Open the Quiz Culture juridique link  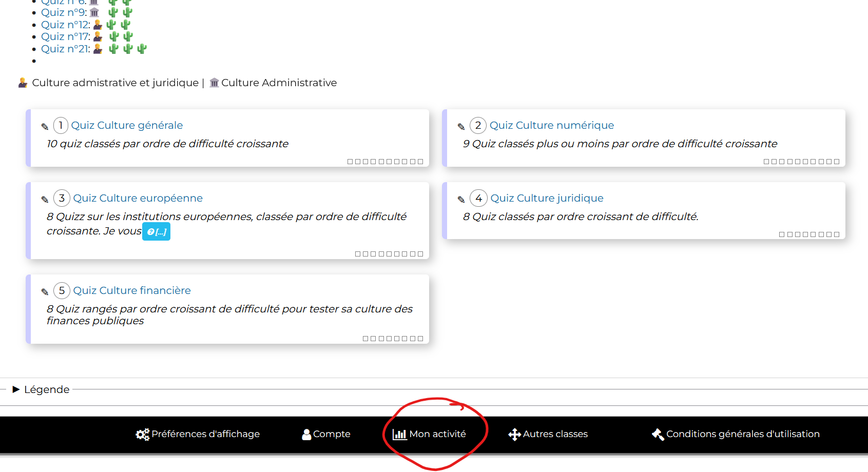tap(547, 198)
